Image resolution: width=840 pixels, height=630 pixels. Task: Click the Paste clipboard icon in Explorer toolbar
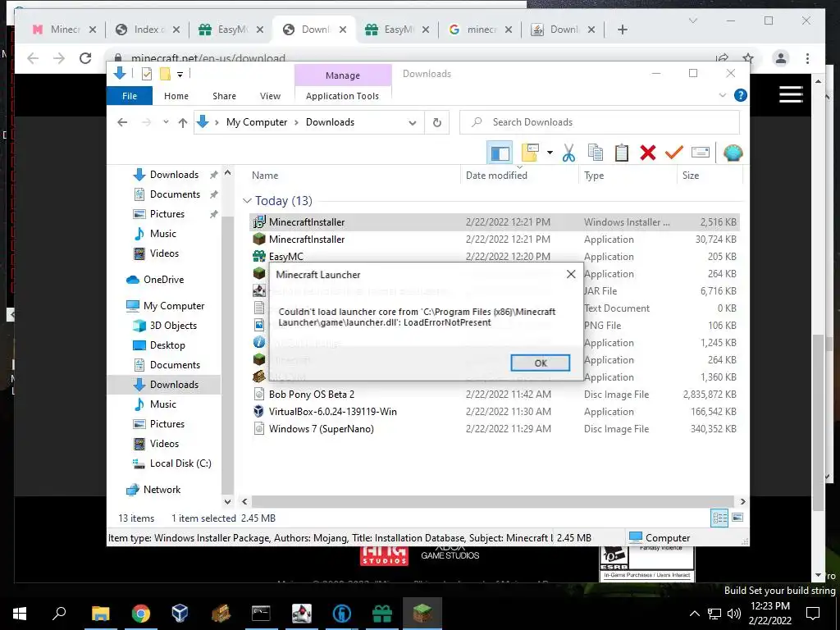(x=622, y=153)
